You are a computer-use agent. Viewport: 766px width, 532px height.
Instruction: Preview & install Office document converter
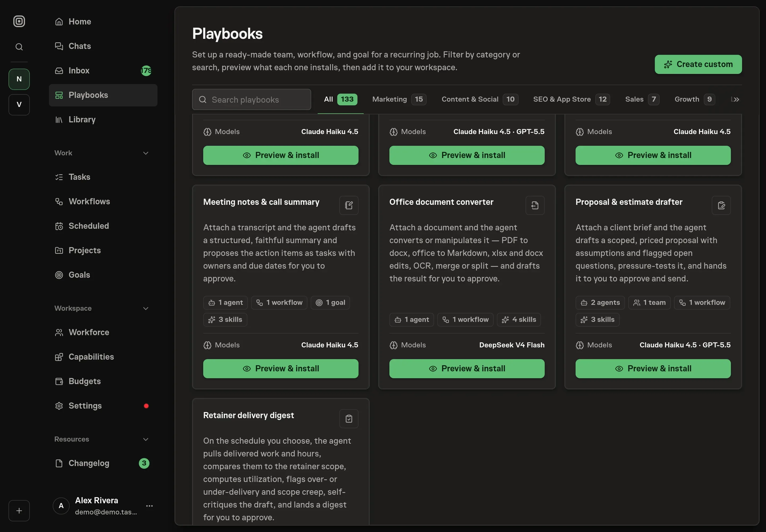pyautogui.click(x=467, y=369)
